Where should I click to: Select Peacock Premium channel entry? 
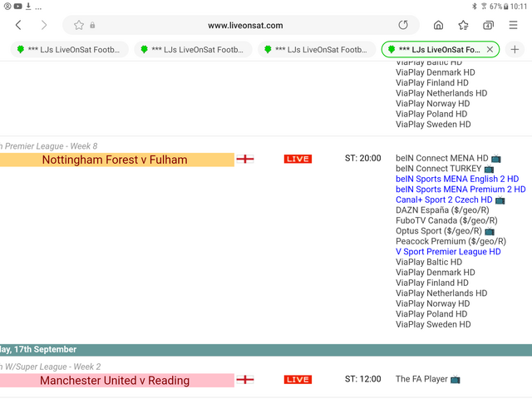click(451, 242)
